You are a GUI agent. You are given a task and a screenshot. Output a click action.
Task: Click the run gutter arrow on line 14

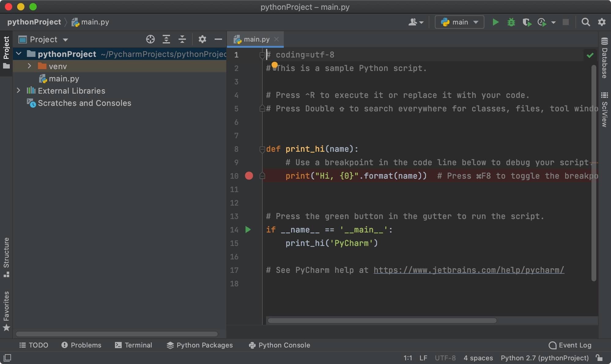tap(248, 229)
